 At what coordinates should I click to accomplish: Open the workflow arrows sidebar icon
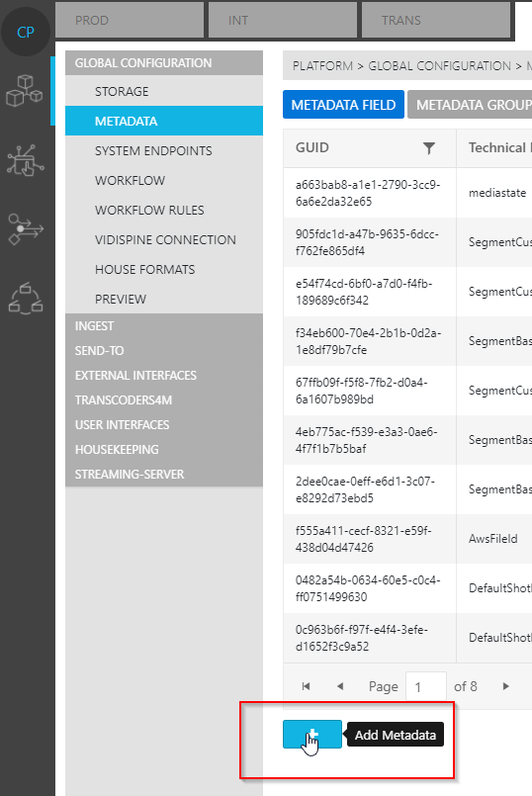tap(26, 229)
